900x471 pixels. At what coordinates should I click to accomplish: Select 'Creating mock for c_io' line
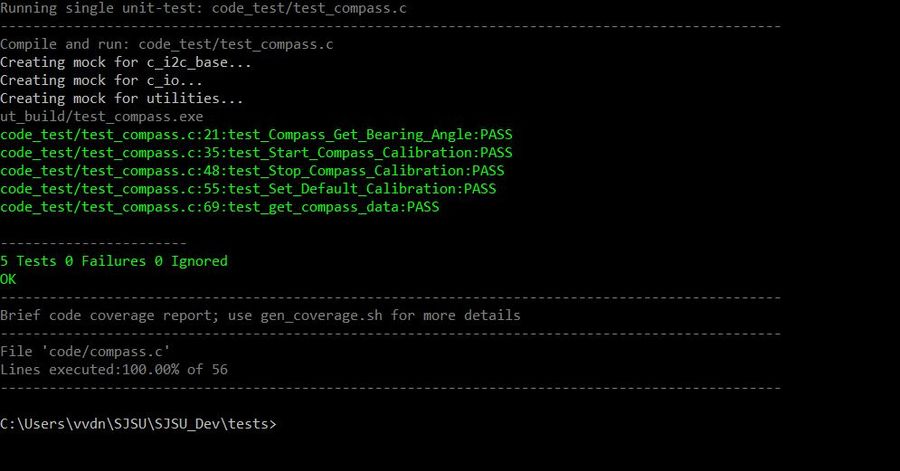(x=101, y=80)
